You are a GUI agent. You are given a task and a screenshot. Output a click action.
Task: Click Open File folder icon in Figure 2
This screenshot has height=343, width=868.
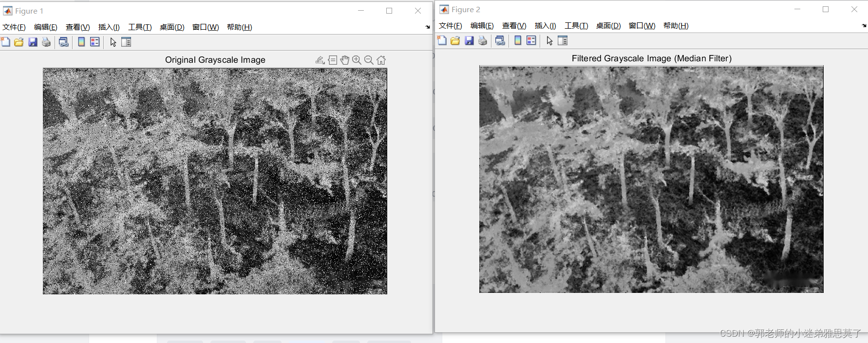click(x=455, y=40)
